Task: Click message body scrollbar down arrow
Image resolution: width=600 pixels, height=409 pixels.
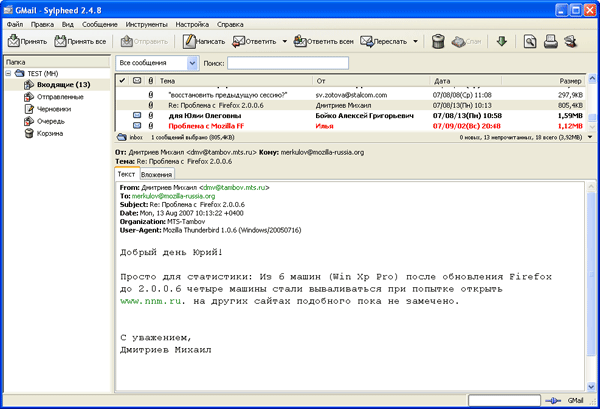Action: click(x=592, y=386)
